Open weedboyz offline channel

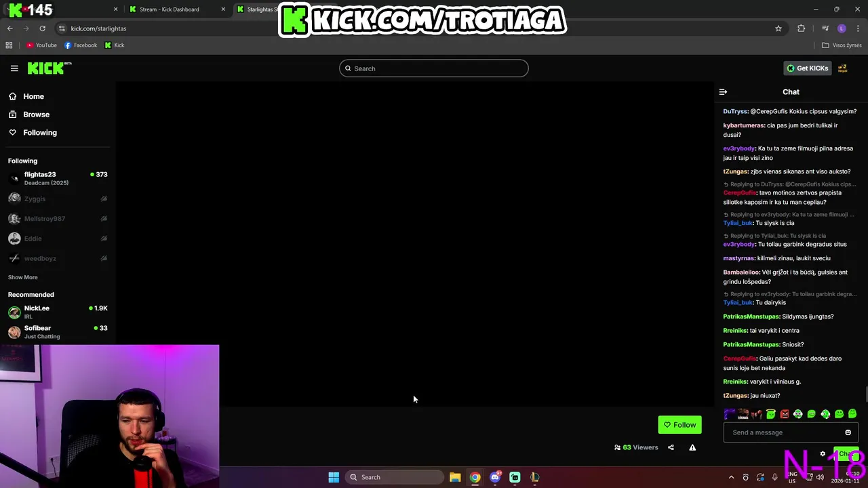[58, 258]
